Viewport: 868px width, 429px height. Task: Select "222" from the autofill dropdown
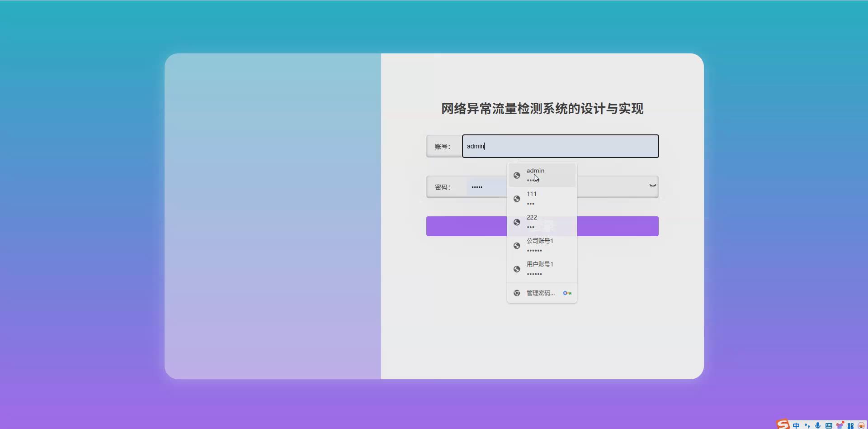tap(542, 222)
